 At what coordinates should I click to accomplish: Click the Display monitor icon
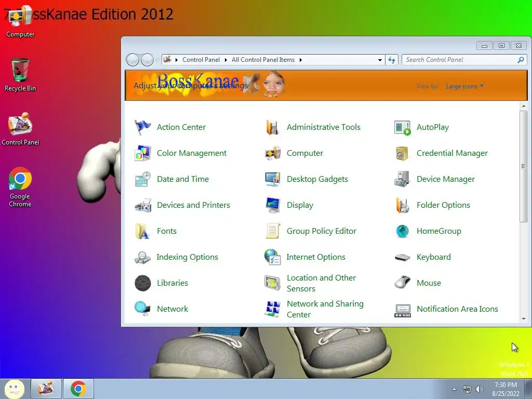(272, 205)
